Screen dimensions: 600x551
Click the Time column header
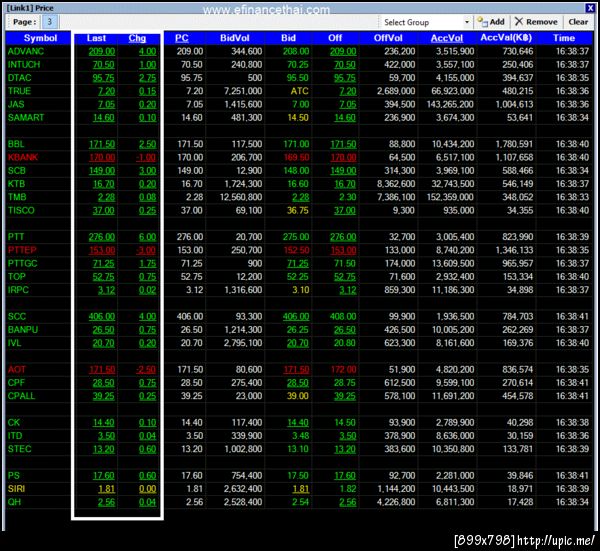pyautogui.click(x=564, y=38)
